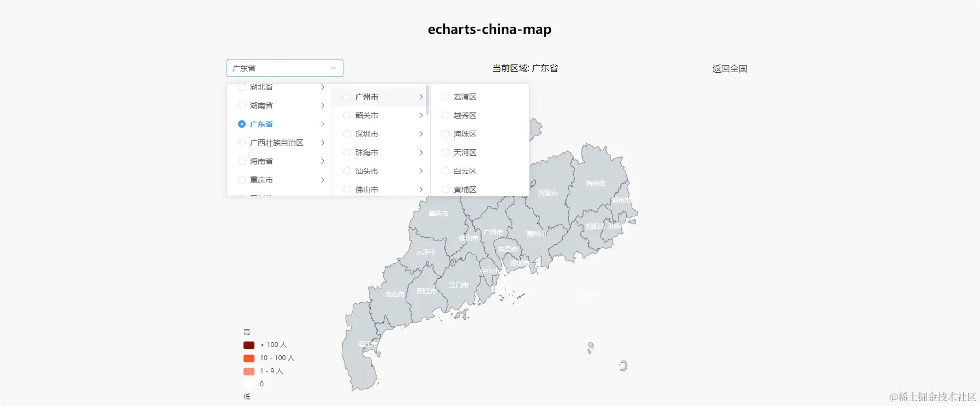Image resolution: width=980 pixels, height=406 pixels.
Task: Expand 广西壮族自治区 with its chevron
Action: pos(323,143)
